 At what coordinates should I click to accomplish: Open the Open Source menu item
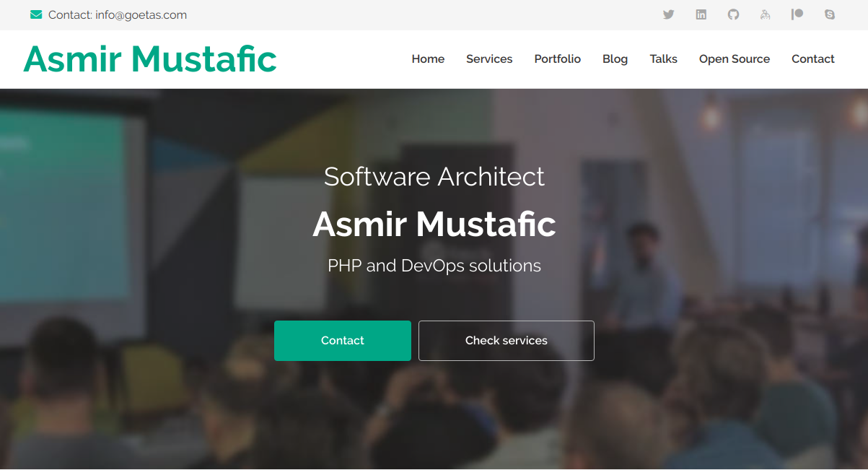click(735, 59)
